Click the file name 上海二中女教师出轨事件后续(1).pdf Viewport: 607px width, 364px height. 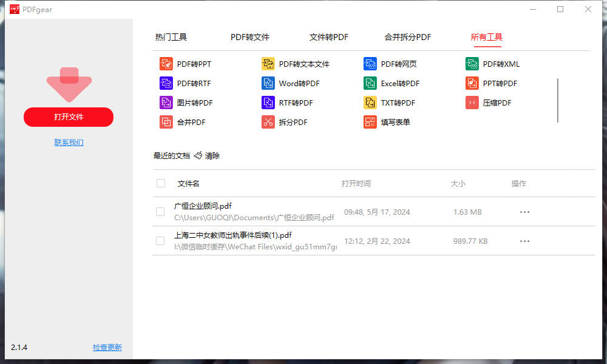tap(232, 235)
